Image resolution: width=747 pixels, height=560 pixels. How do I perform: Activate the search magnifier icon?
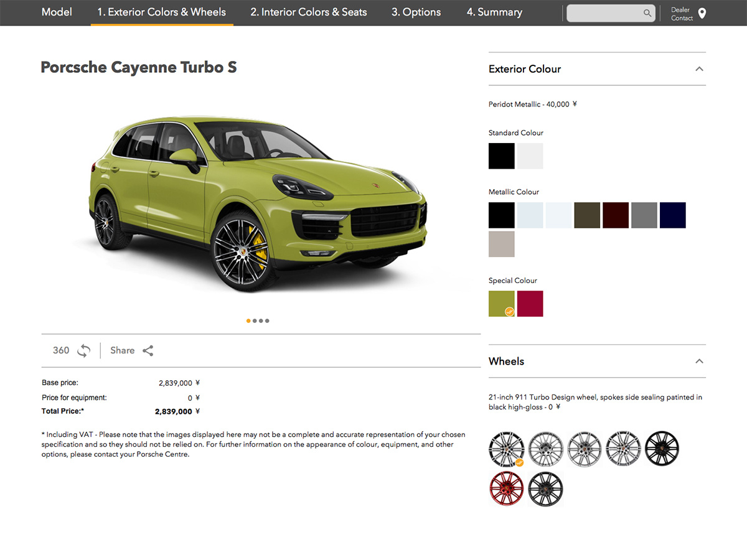click(x=647, y=12)
